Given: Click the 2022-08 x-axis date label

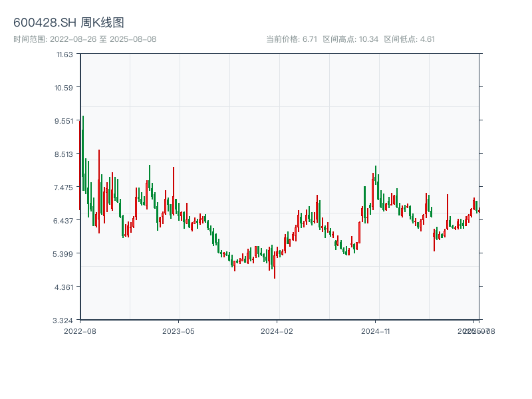Looking at the screenshot, I should 80,331.
